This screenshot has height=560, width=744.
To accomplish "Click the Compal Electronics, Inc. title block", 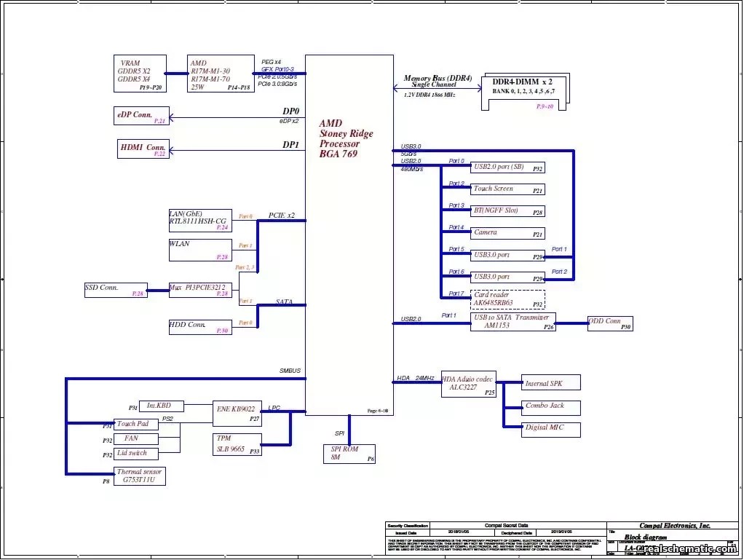I will click(676, 524).
